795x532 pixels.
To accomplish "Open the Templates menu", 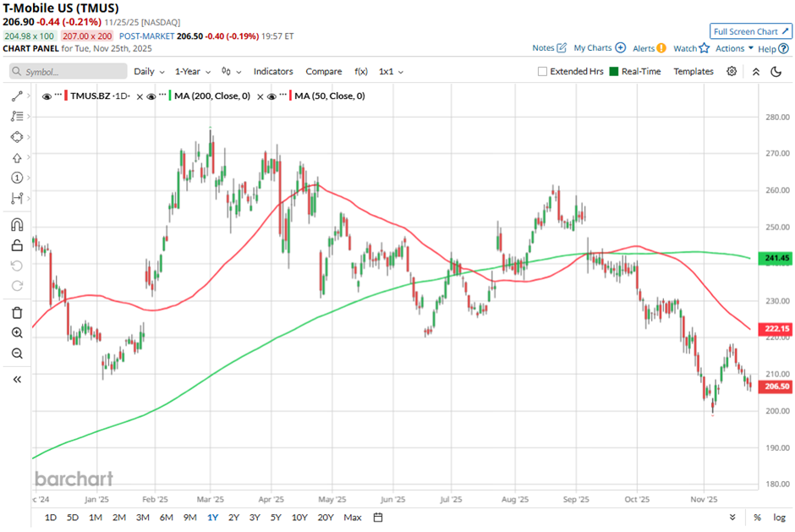I will click(x=694, y=72).
